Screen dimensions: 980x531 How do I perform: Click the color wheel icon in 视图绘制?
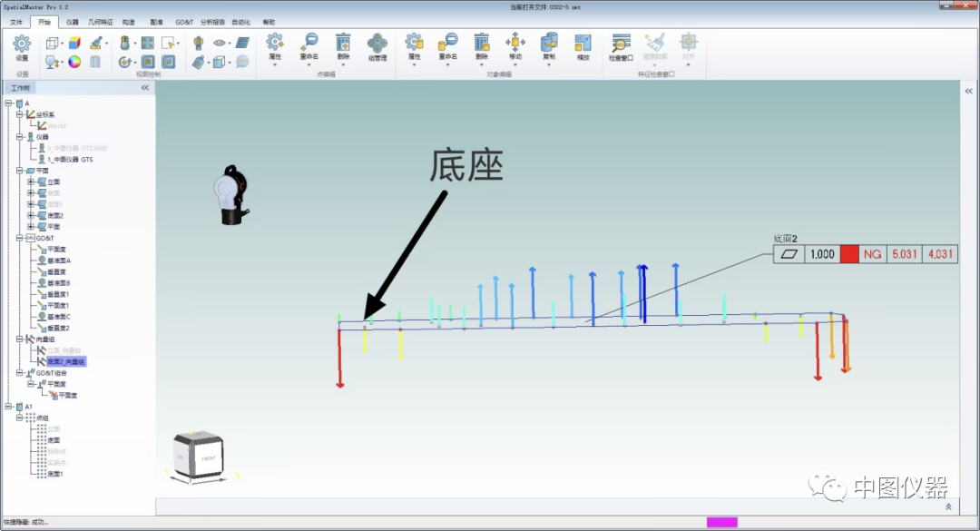[76, 62]
